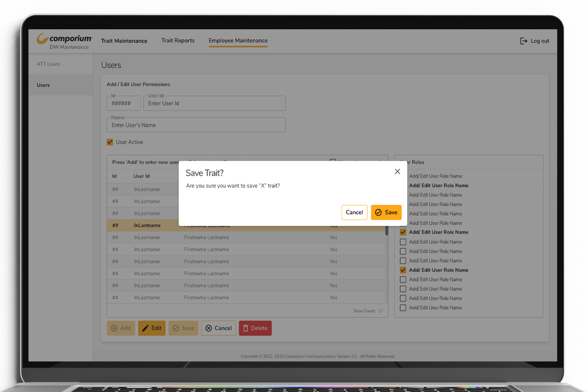Click the Enter User Id input field

click(214, 103)
